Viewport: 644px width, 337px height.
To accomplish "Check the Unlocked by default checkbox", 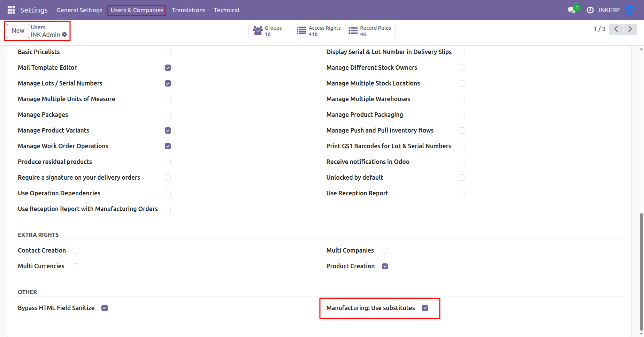I will pos(462,178).
